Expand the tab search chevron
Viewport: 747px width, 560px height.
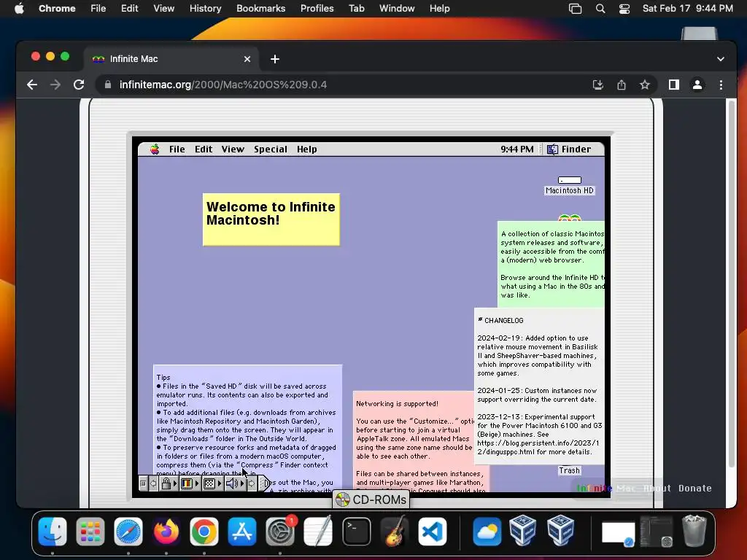tap(720, 59)
